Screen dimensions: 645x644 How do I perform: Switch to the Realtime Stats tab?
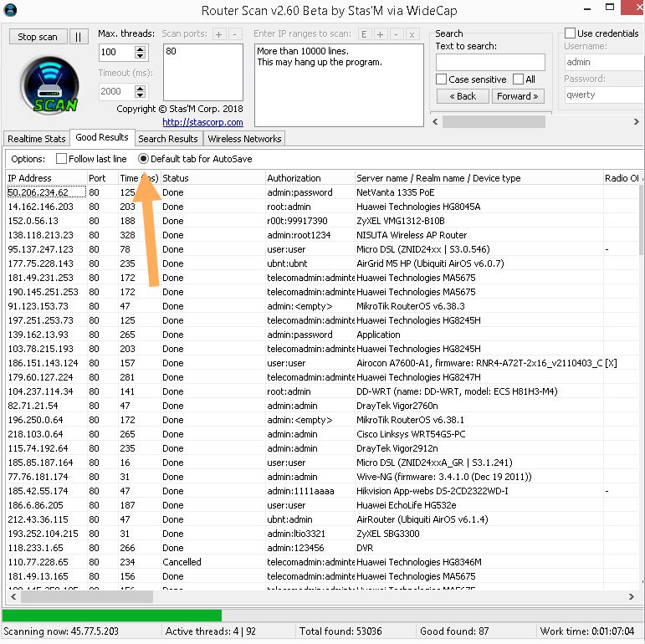click(x=37, y=139)
